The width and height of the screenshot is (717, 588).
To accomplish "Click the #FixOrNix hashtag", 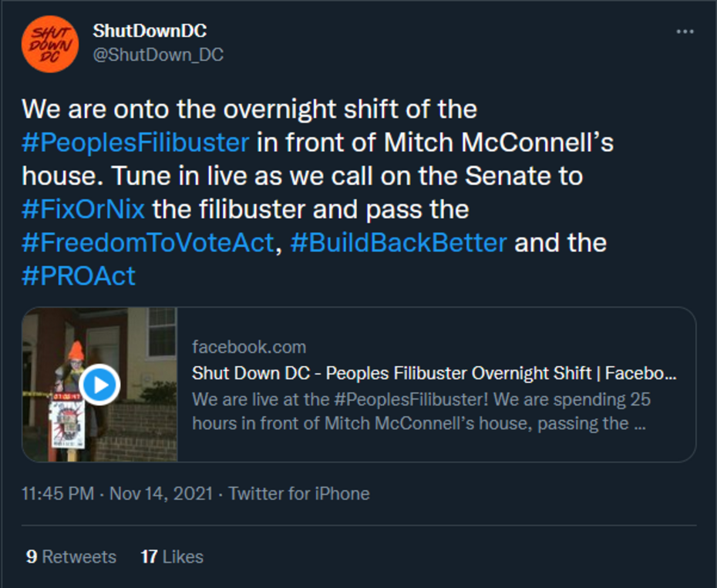I will pyautogui.click(x=83, y=209).
